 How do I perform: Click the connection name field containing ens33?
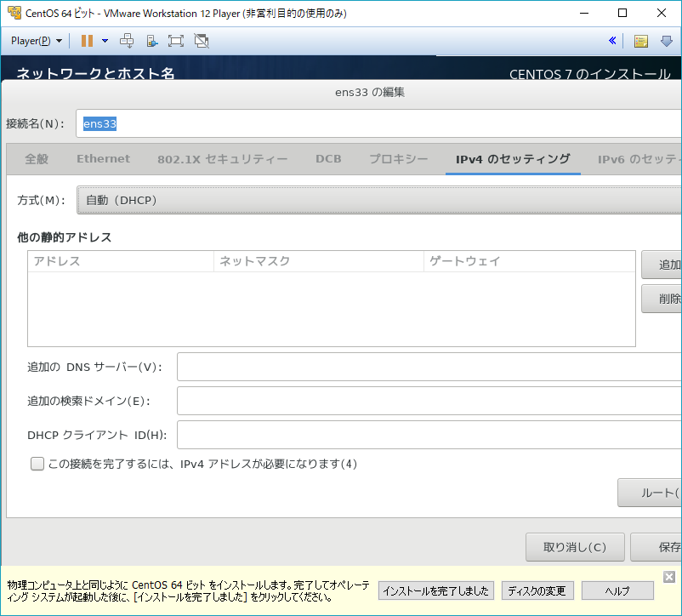pos(378,123)
